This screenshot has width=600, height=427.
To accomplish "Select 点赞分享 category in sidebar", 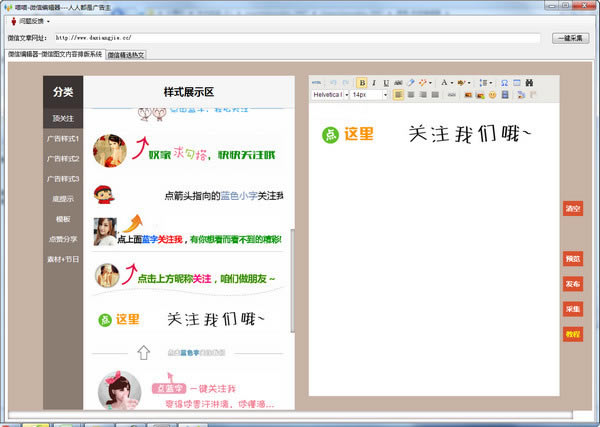I will pyautogui.click(x=63, y=239).
